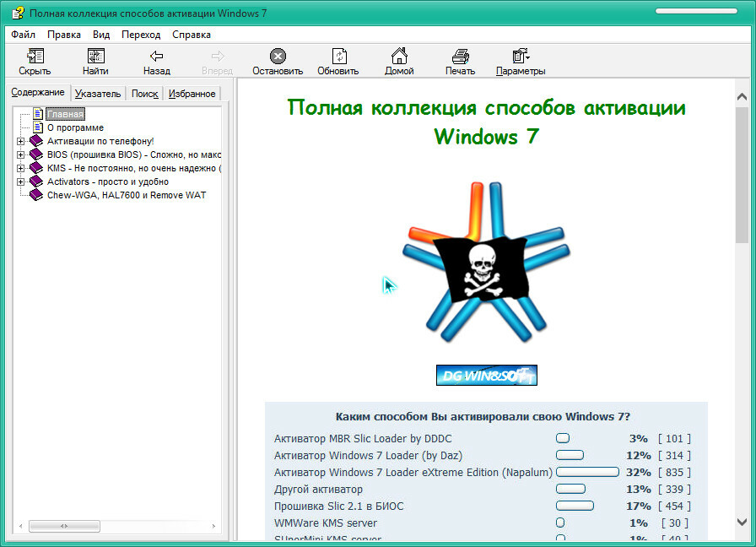Select Activators - просто и удобно entry
This screenshot has width=756, height=547.
pyautogui.click(x=108, y=181)
